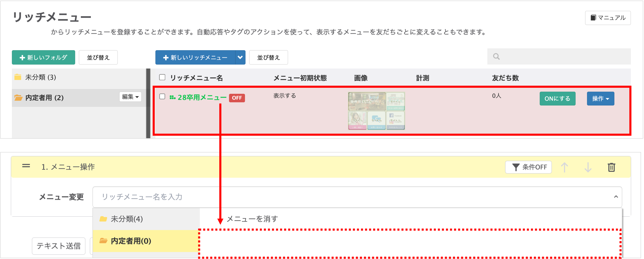Click the テキスト送信 button
Viewport: 644px width, 259px height.
[x=59, y=246]
